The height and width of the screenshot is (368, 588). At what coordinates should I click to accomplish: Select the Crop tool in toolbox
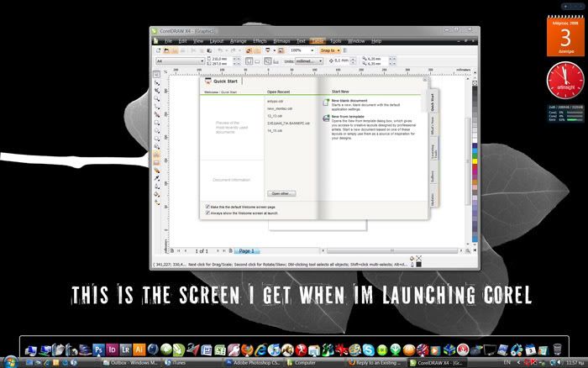coord(157,91)
